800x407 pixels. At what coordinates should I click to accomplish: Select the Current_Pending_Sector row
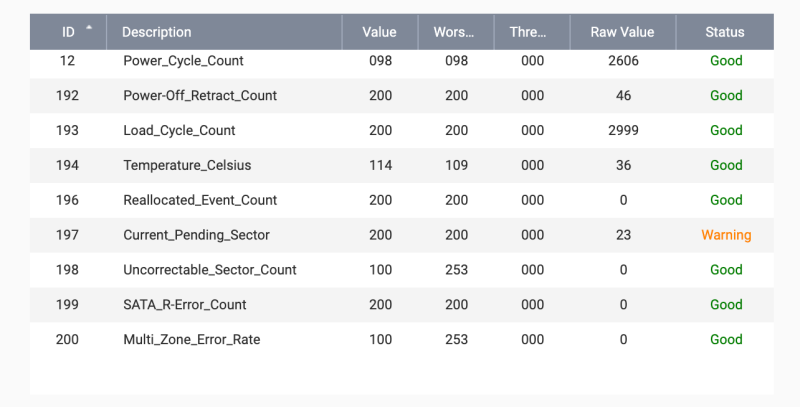(x=402, y=235)
